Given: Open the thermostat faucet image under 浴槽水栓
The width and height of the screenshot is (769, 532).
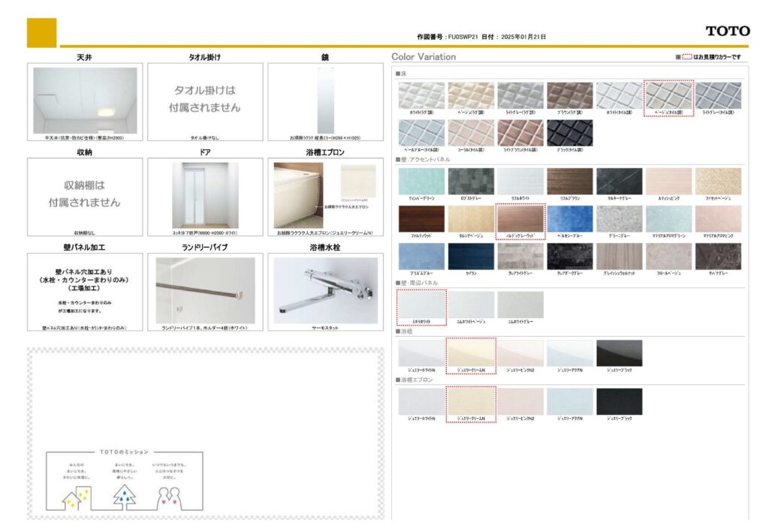Looking at the screenshot, I should (325, 291).
